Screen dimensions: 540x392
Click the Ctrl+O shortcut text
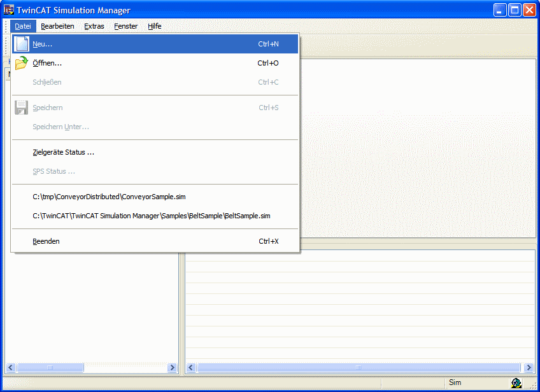[x=268, y=63]
